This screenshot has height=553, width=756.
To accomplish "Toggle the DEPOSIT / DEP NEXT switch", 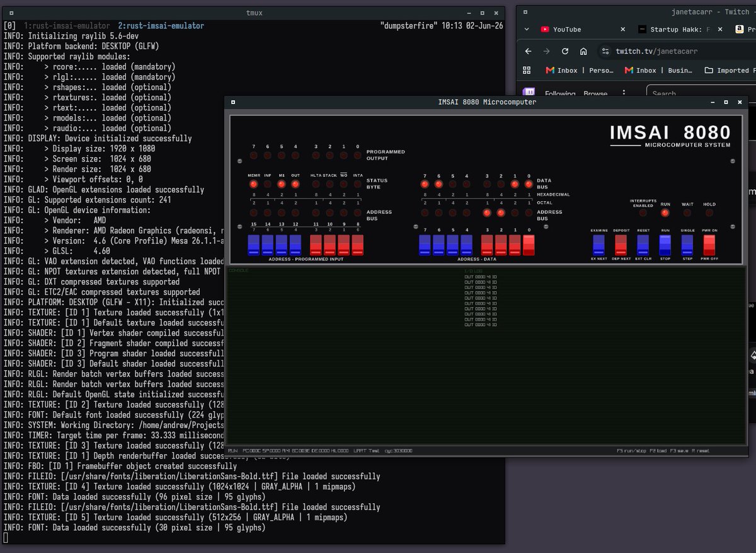I will click(621, 245).
